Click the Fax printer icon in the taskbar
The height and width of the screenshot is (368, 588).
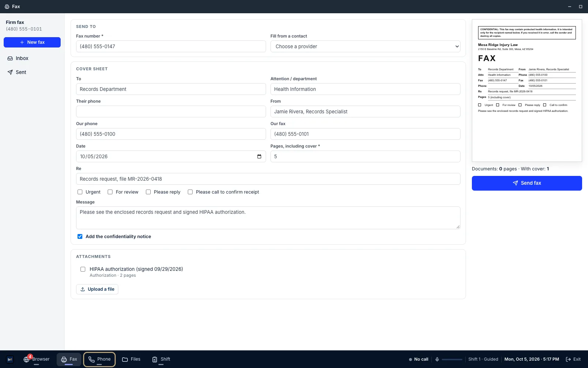click(64, 360)
